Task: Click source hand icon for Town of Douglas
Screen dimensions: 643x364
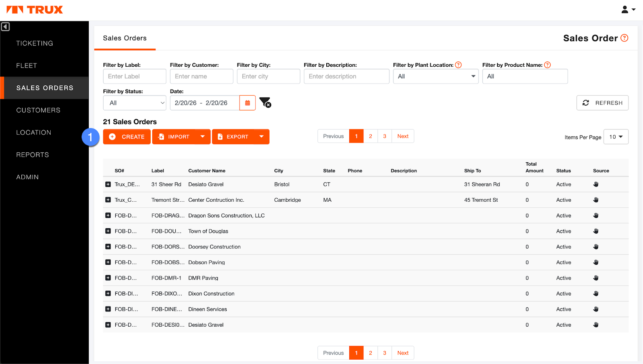Action: coord(596,231)
